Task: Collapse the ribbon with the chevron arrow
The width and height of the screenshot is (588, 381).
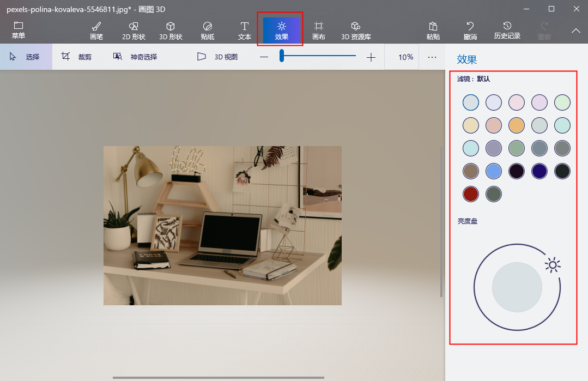Action: tap(575, 31)
